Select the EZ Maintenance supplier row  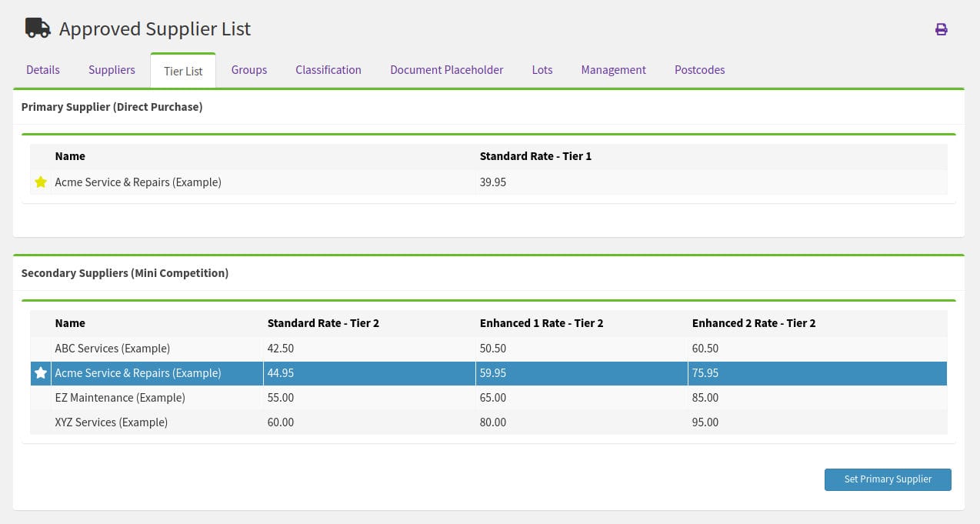coord(120,397)
